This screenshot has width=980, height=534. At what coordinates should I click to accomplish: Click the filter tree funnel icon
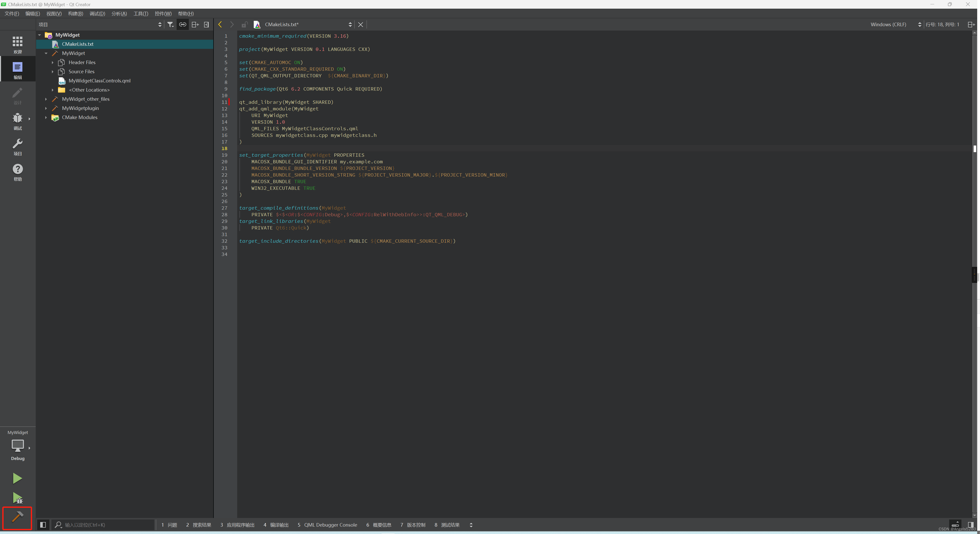point(171,24)
